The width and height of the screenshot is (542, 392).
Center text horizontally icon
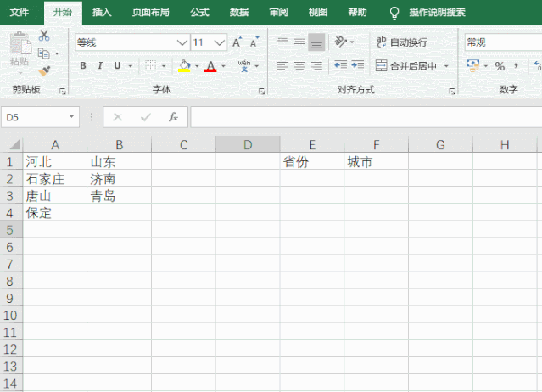pos(299,65)
